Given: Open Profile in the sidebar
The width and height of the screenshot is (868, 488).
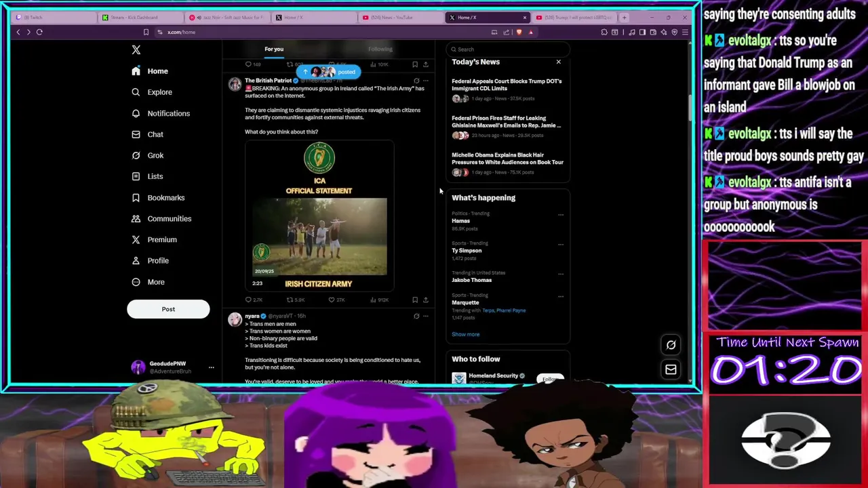Looking at the screenshot, I should [150, 261].
